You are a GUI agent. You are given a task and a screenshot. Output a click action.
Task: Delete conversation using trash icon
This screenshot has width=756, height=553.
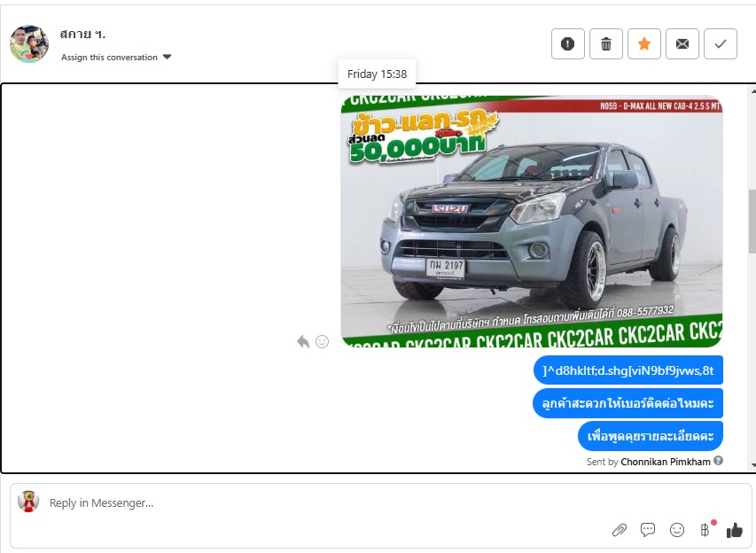pos(606,44)
